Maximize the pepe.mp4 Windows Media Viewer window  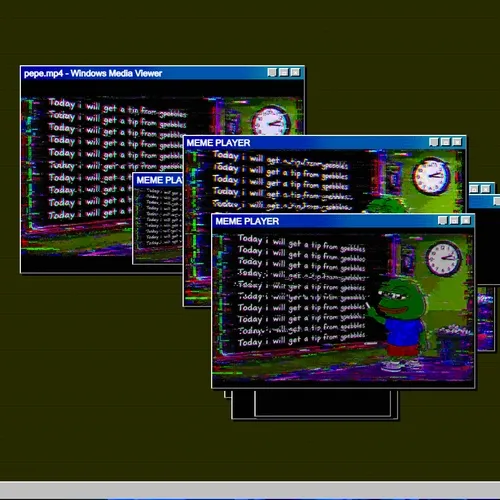pos(284,72)
